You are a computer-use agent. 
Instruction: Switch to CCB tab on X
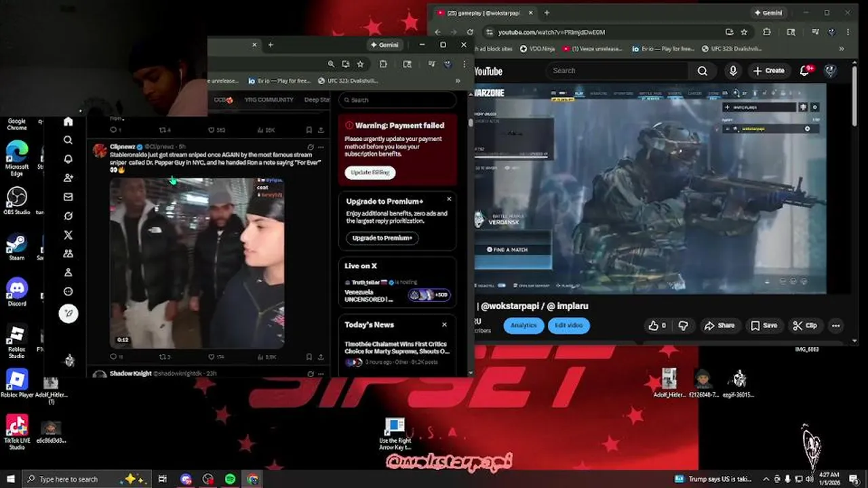223,100
